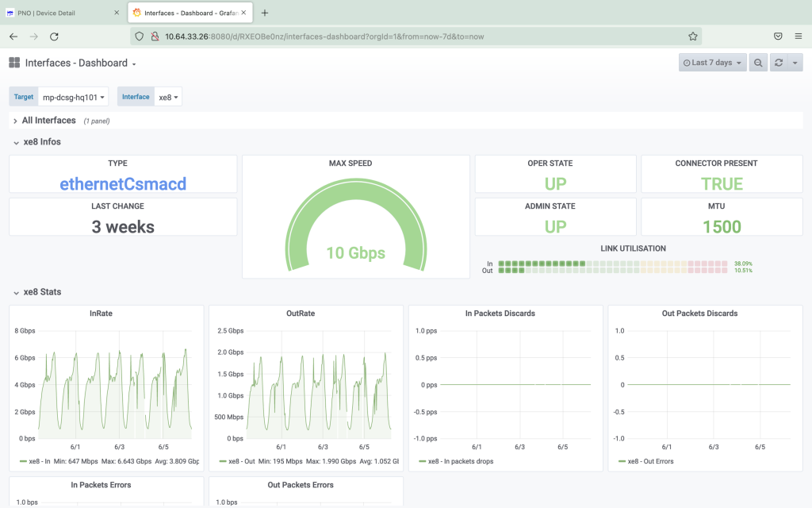Select the Interfaces Dashboard Grafana tab
Viewport: 812px width, 508px height.
point(190,13)
